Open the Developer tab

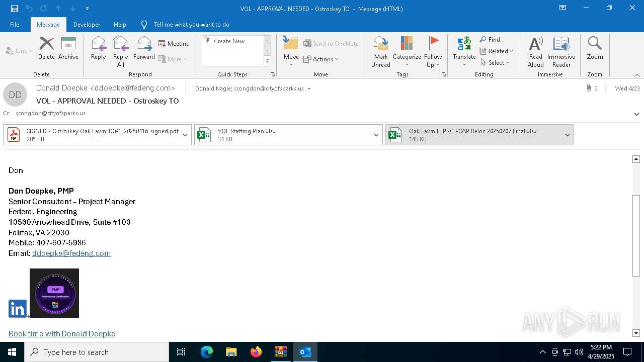click(x=87, y=25)
